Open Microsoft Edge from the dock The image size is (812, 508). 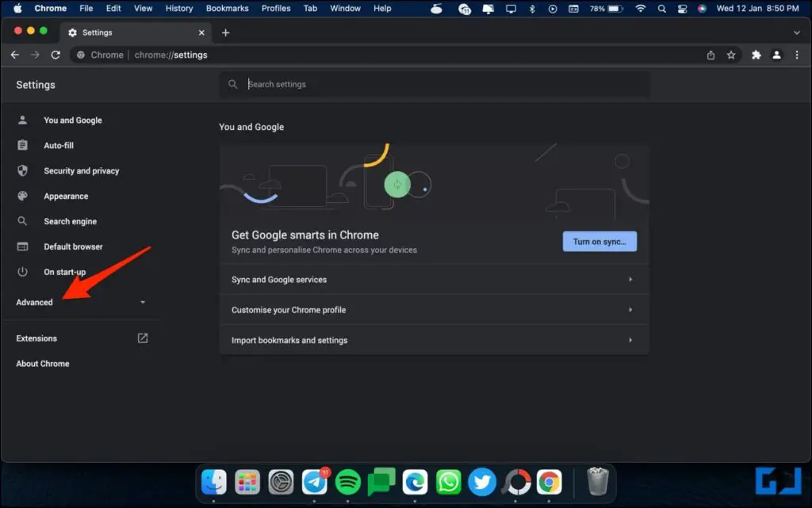tap(415, 482)
